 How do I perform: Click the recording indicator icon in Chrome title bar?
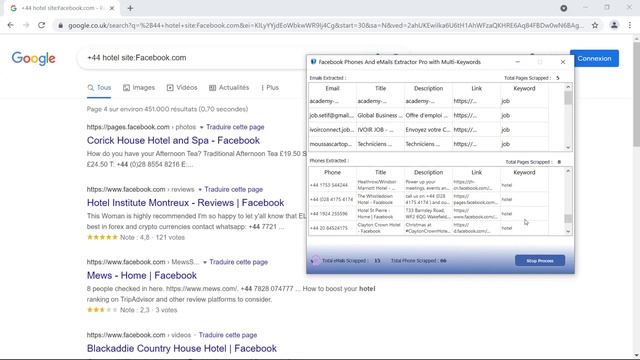[x=564, y=8]
